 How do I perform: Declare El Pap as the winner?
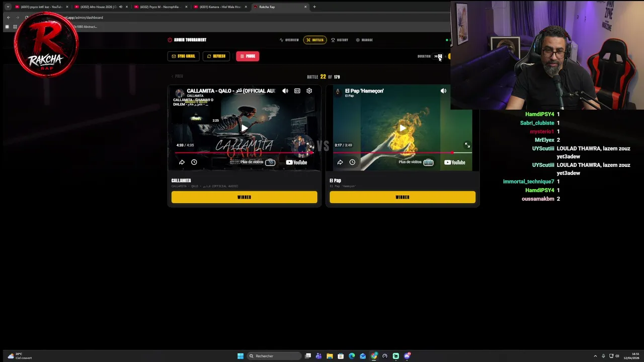coord(403,197)
